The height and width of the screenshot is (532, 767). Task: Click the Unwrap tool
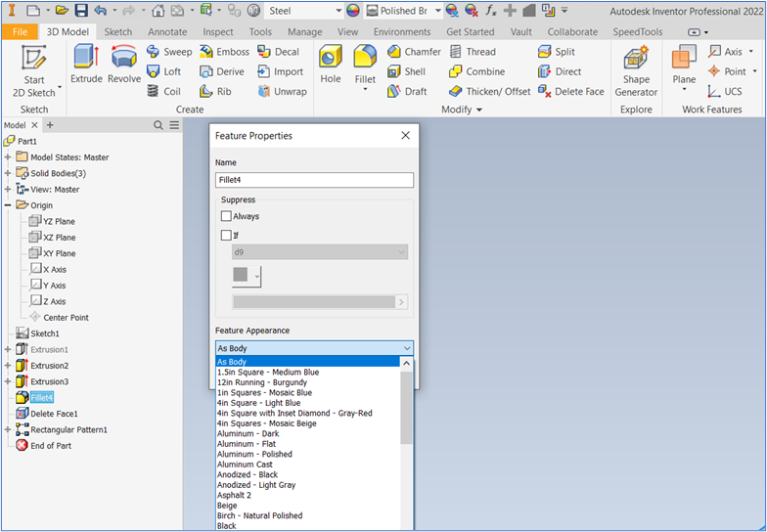pos(282,92)
